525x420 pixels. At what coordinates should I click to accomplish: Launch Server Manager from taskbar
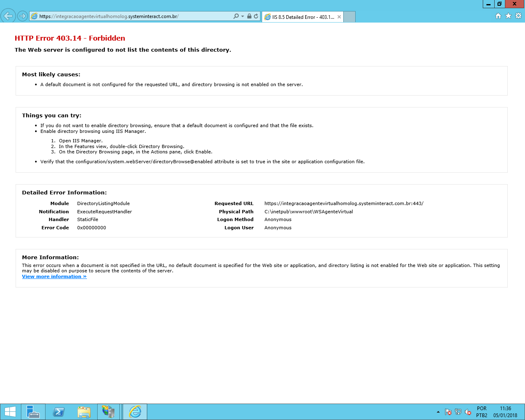click(x=33, y=412)
